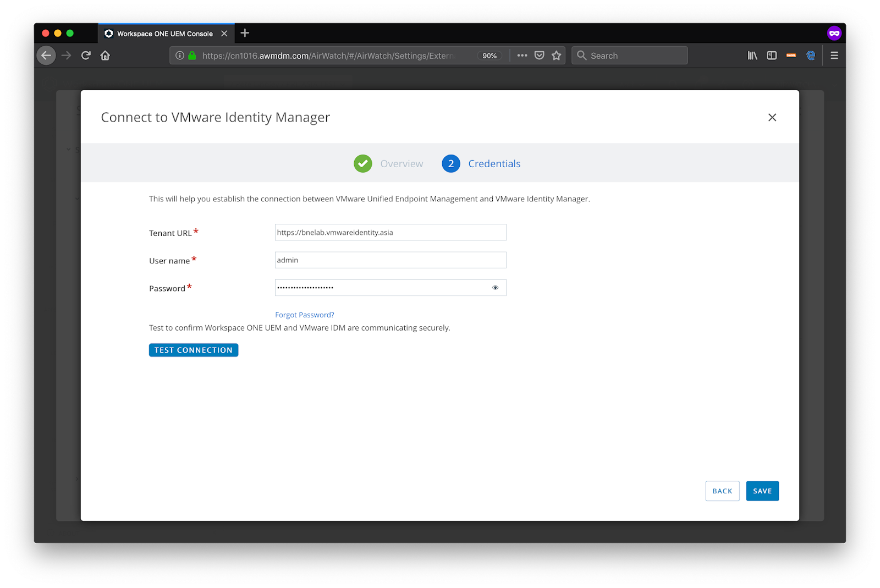Toggle the sidebars toolbar icon

pyautogui.click(x=772, y=56)
